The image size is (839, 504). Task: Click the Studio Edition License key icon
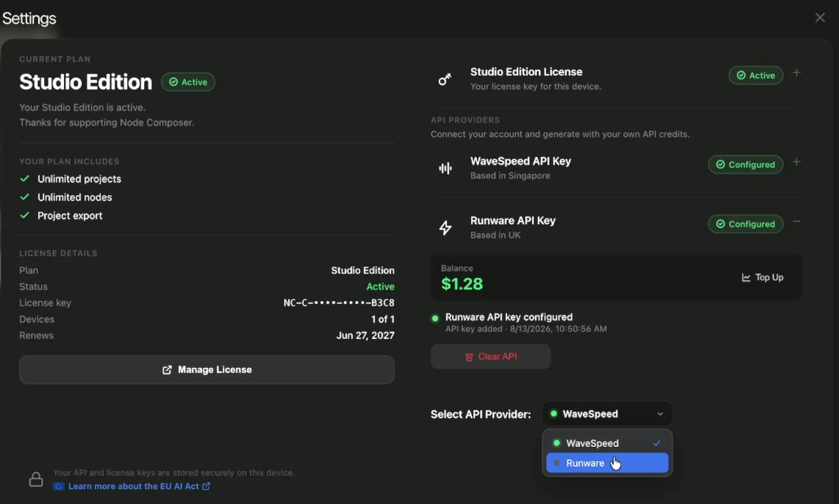coord(445,79)
